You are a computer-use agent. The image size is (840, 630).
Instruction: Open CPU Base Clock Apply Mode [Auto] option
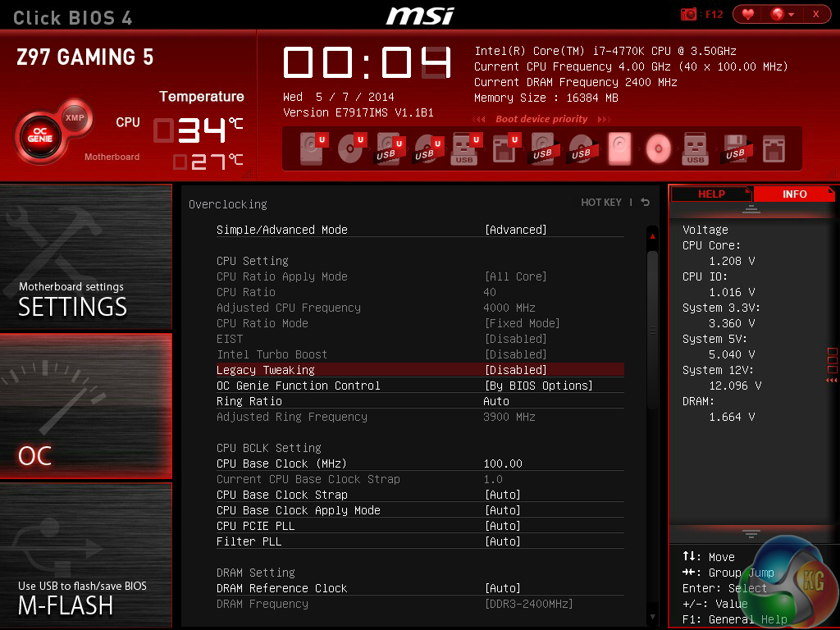point(503,510)
